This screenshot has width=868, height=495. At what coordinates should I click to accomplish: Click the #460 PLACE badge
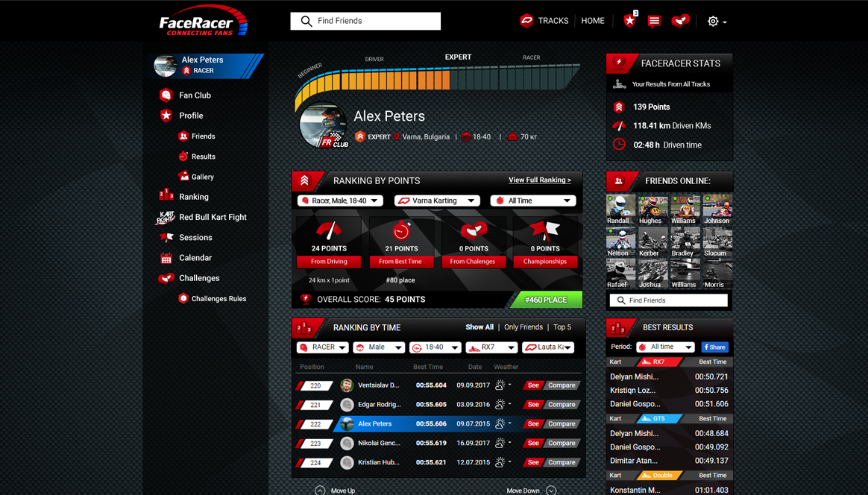pyautogui.click(x=546, y=300)
